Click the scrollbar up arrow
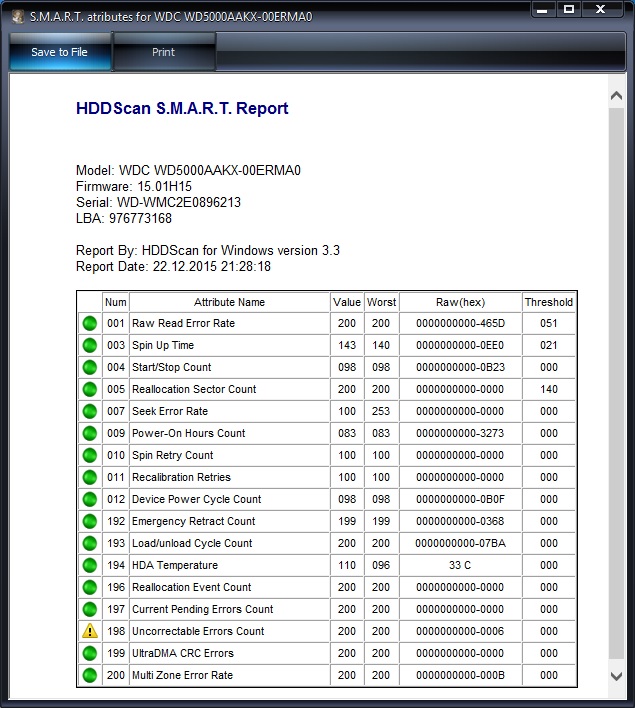The height and width of the screenshot is (708, 635). pyautogui.click(x=616, y=96)
